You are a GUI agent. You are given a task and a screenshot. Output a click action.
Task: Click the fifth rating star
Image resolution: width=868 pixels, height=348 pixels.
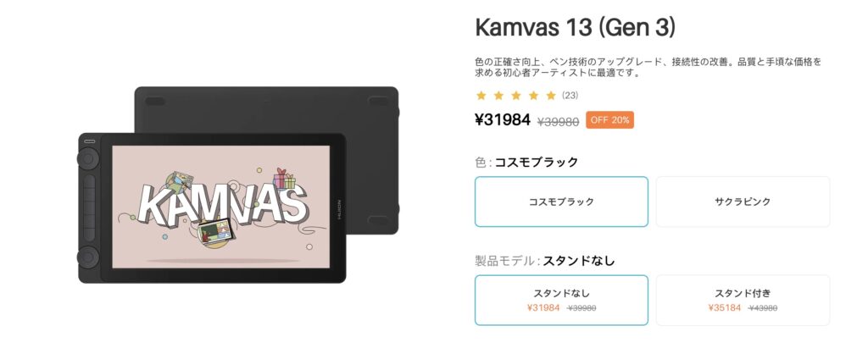pyautogui.click(x=551, y=95)
